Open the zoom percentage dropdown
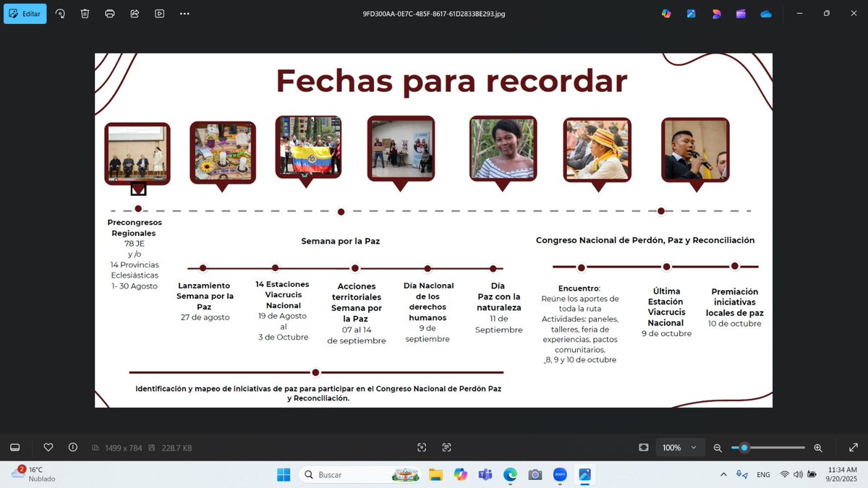 click(680, 447)
